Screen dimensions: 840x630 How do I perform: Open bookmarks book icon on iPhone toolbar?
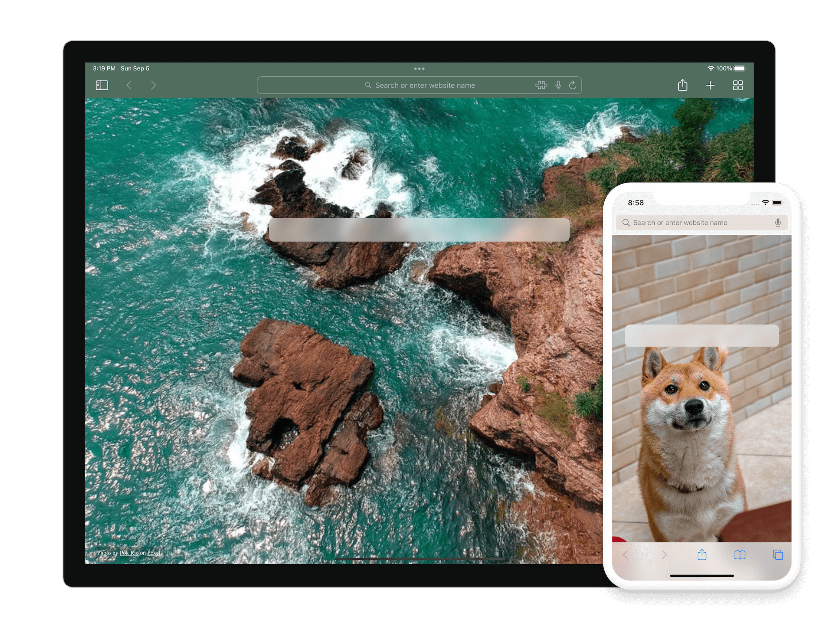click(x=740, y=555)
